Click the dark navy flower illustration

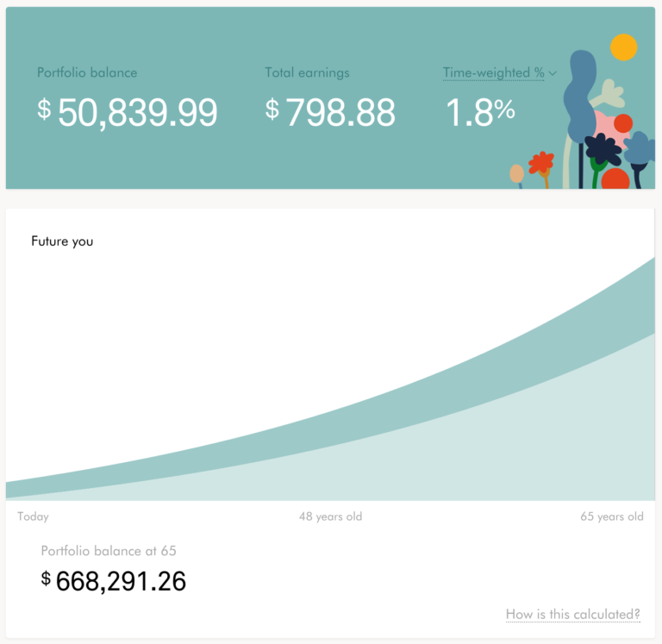pos(603,148)
